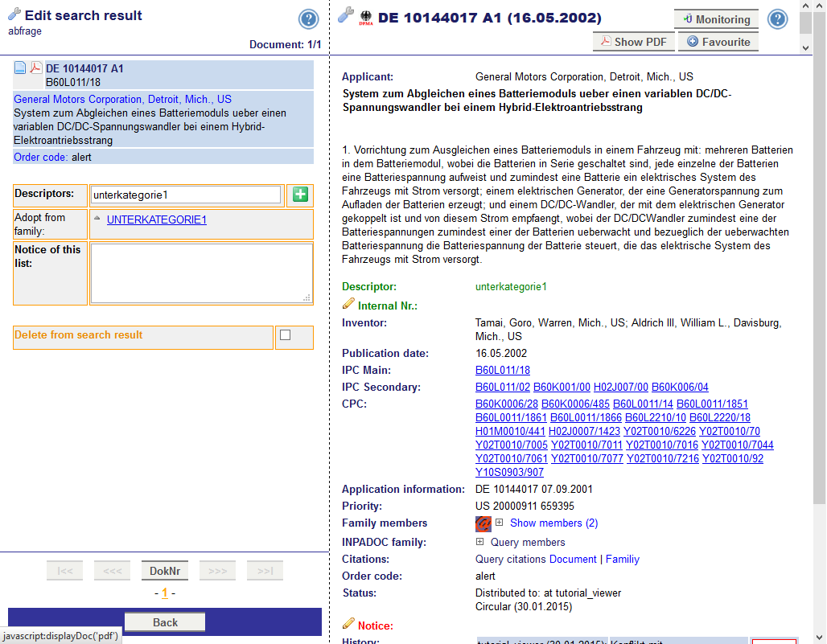Image resolution: width=827 pixels, height=644 pixels.
Task: Click the Monitoring button
Action: 716,19
